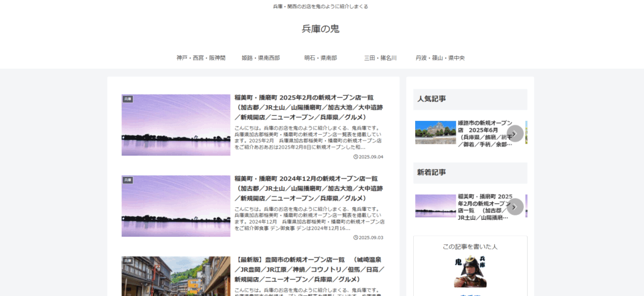Open the 三田・猪名川 navigation item
The width and height of the screenshot is (644, 296).
pos(380,58)
